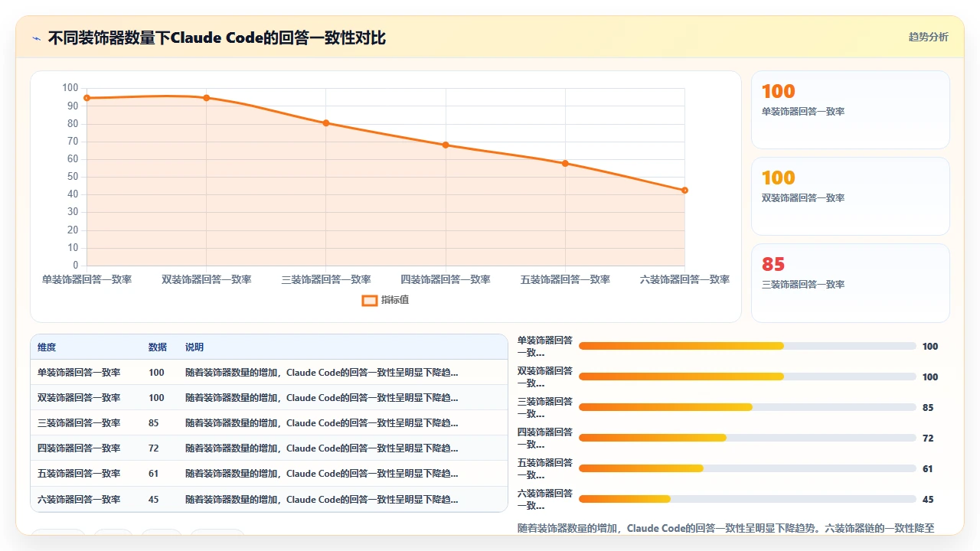This screenshot has width=980, height=551.
Task: Click the value 45 in the table's 数据 column
Action: click(154, 500)
